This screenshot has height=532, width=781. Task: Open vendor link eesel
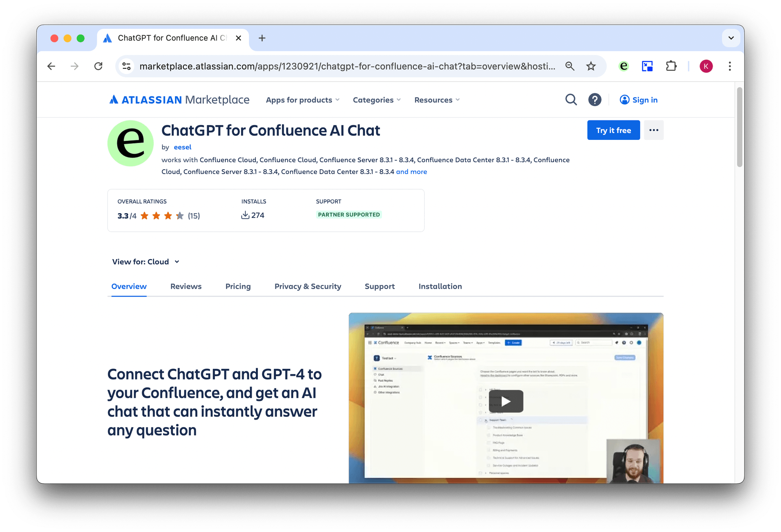tap(182, 147)
